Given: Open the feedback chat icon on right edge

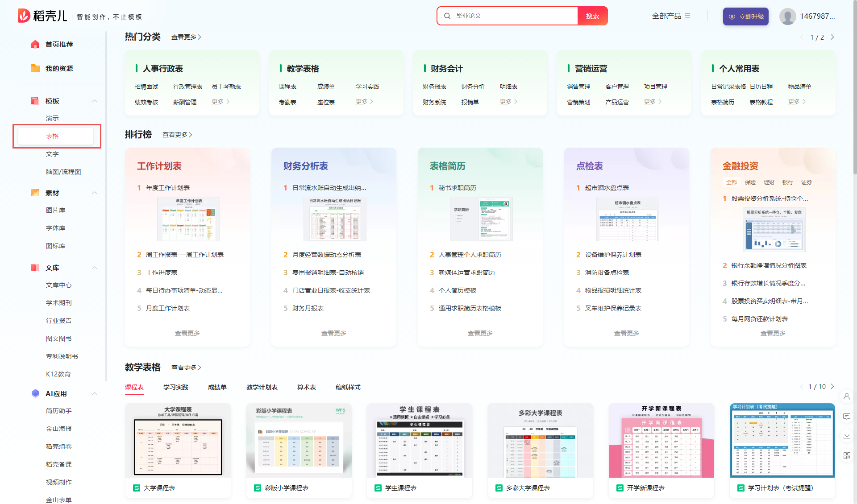Looking at the screenshot, I should coord(847,416).
